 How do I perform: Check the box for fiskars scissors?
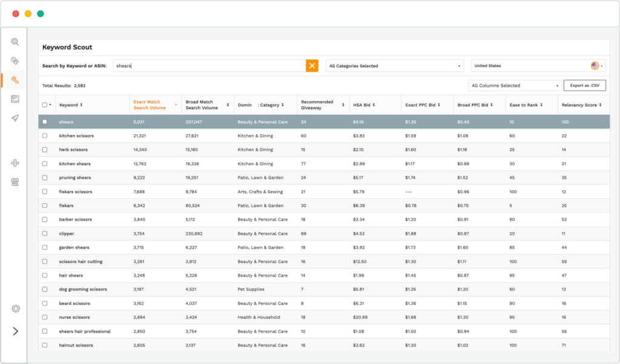coord(45,192)
